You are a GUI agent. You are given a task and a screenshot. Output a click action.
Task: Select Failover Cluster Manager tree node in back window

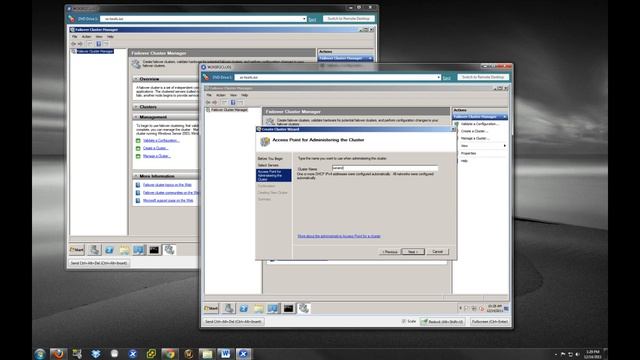95,51
